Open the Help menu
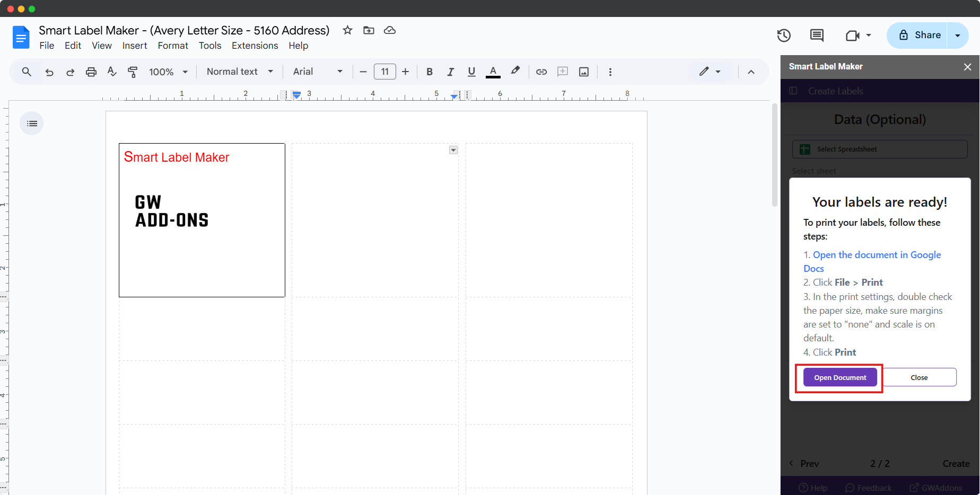 pos(299,46)
